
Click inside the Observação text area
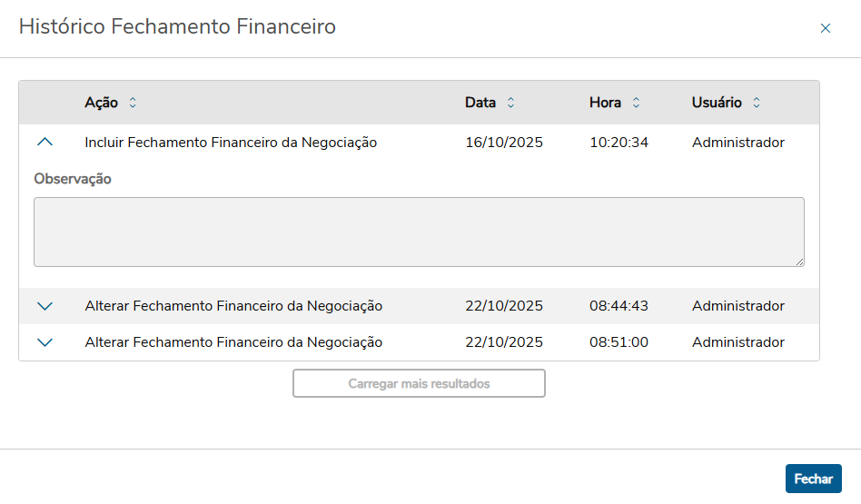point(418,232)
